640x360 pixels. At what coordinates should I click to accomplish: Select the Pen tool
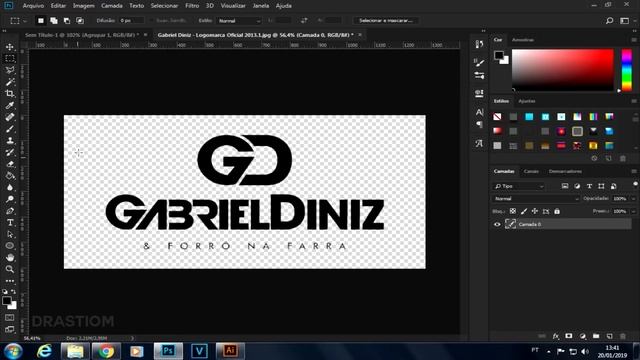(10, 211)
